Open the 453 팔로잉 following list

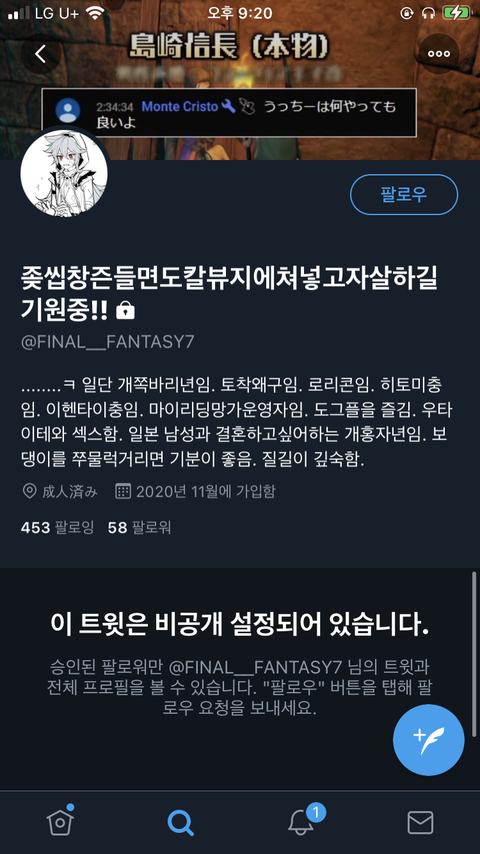pyautogui.click(x=57, y=527)
